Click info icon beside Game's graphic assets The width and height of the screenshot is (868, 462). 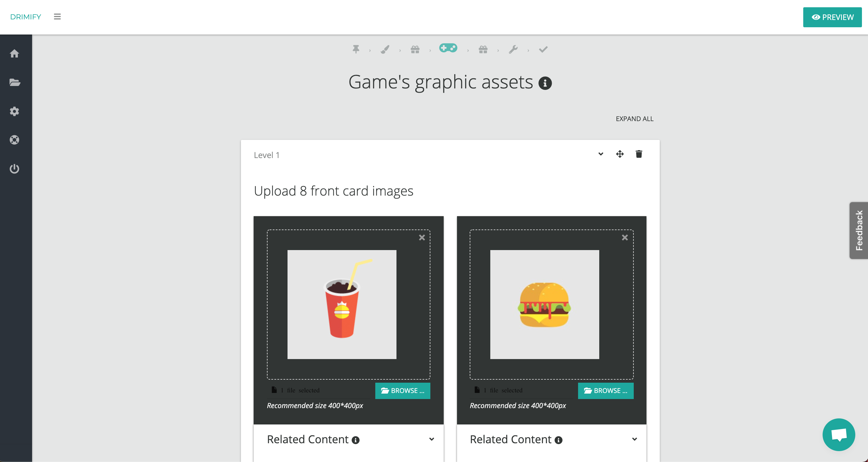545,83
